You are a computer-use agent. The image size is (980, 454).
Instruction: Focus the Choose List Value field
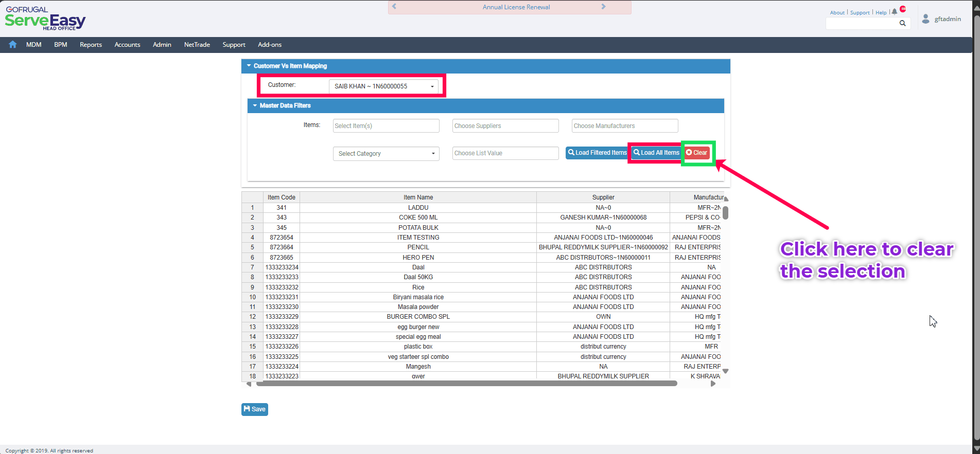point(505,153)
